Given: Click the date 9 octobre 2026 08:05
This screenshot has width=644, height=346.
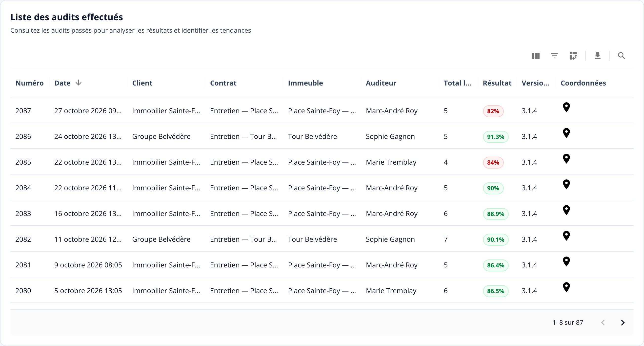Looking at the screenshot, I should tap(88, 265).
